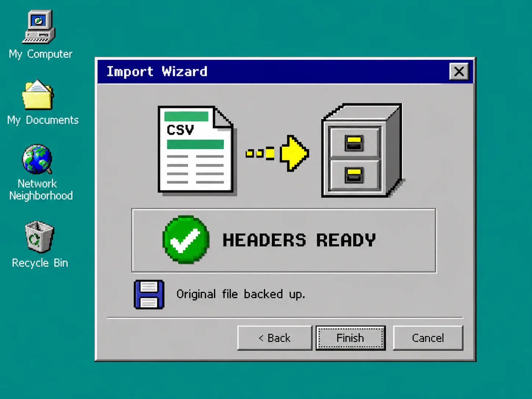Close the Import Wizard dialog
This screenshot has width=532, height=399.
coord(459,72)
